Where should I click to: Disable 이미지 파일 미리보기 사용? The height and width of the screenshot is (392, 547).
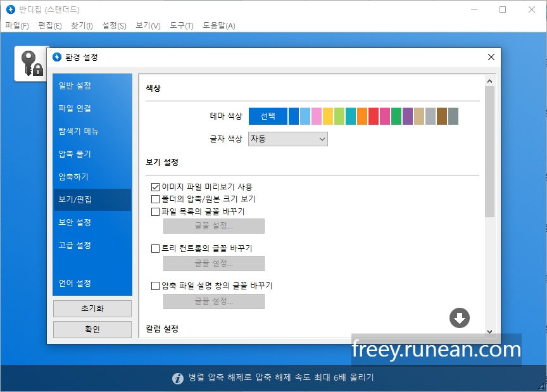(x=155, y=187)
